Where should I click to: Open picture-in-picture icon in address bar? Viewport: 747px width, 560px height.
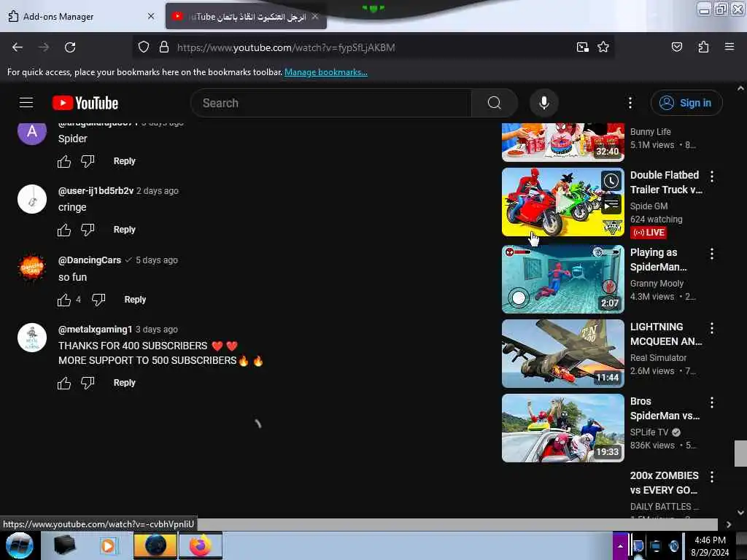pos(582,47)
